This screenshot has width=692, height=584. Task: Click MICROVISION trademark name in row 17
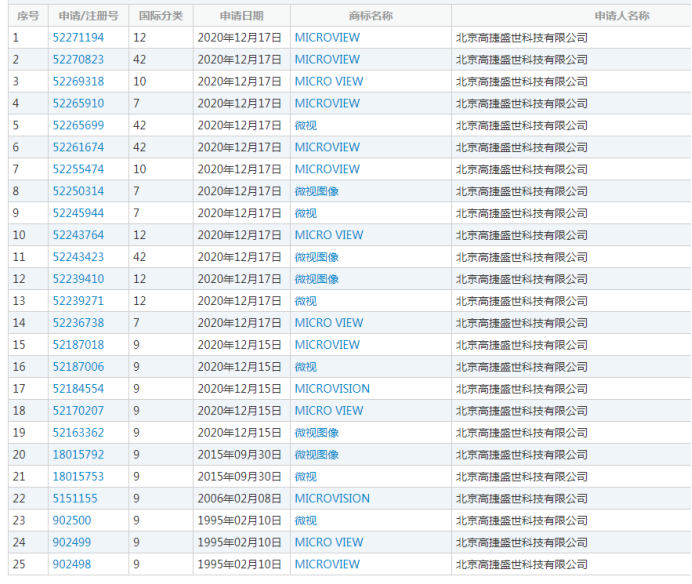click(332, 389)
